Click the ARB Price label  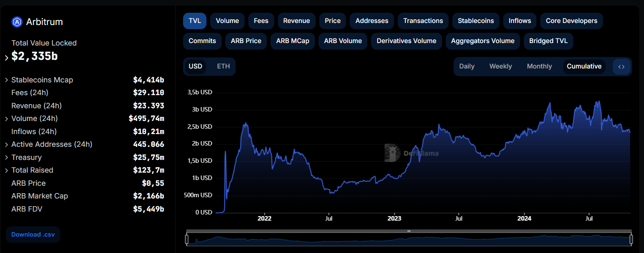28,183
